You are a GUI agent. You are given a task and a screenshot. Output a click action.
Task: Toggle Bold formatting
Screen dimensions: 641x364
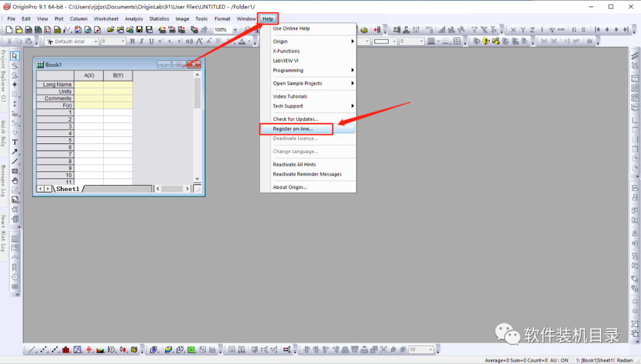(x=132, y=41)
